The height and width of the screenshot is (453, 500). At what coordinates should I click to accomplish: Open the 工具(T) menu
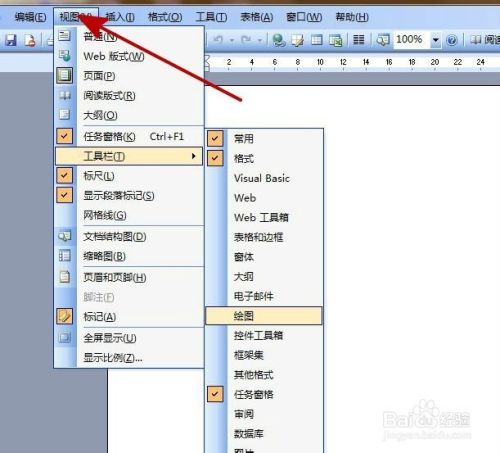point(211,17)
